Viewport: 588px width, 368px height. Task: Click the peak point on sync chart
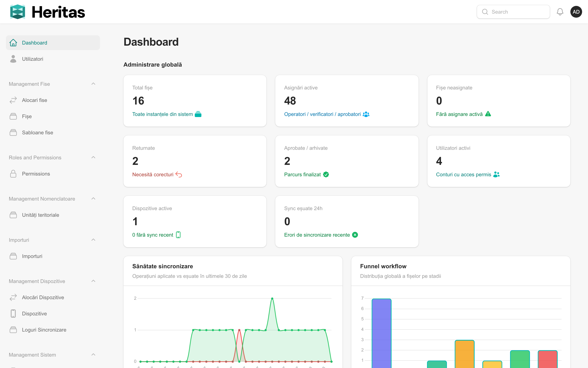[x=272, y=298]
